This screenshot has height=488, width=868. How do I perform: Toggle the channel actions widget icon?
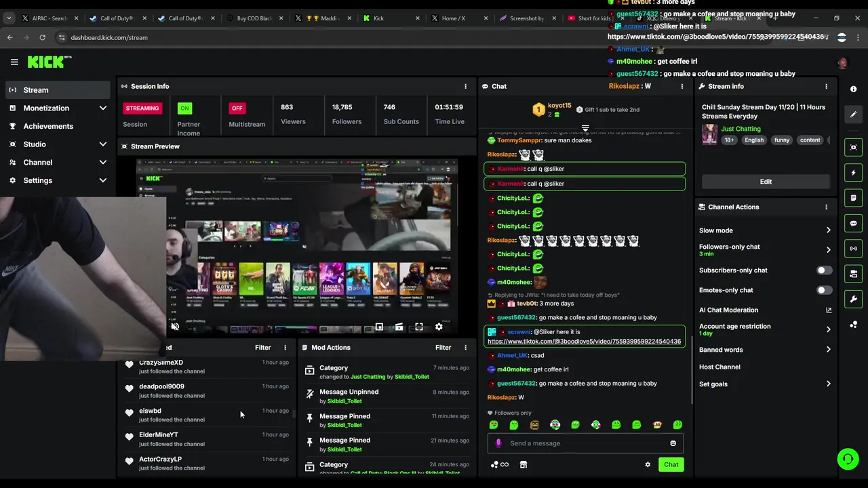[853, 274]
